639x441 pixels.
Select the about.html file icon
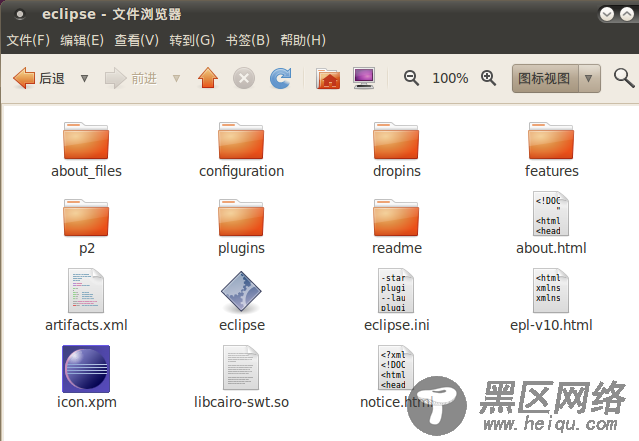tap(551, 214)
